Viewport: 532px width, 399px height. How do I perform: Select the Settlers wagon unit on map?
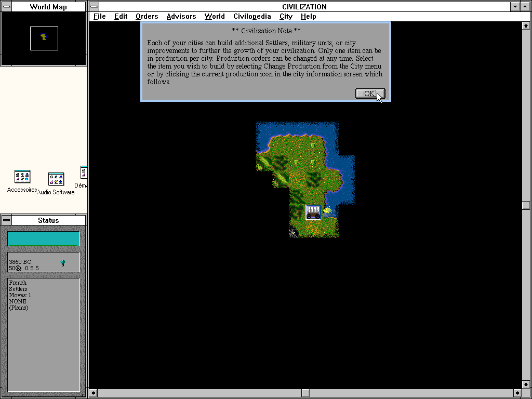point(313,212)
